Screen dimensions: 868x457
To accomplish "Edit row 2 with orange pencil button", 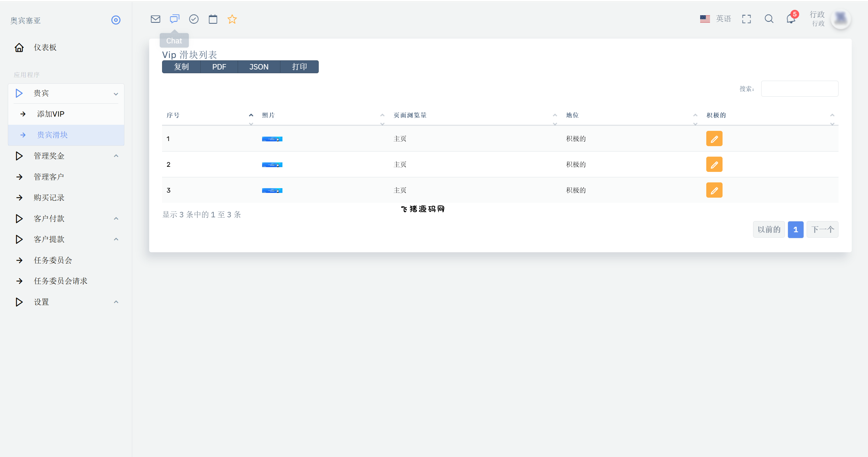I will click(714, 164).
